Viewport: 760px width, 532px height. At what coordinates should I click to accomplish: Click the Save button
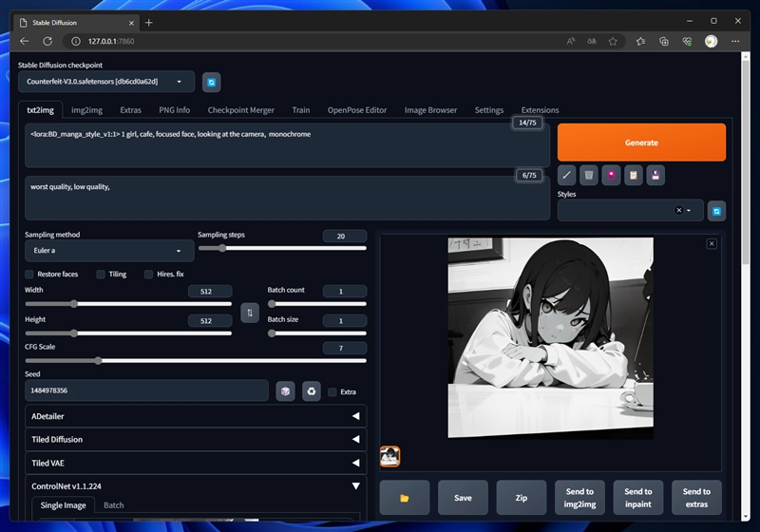pos(463,498)
